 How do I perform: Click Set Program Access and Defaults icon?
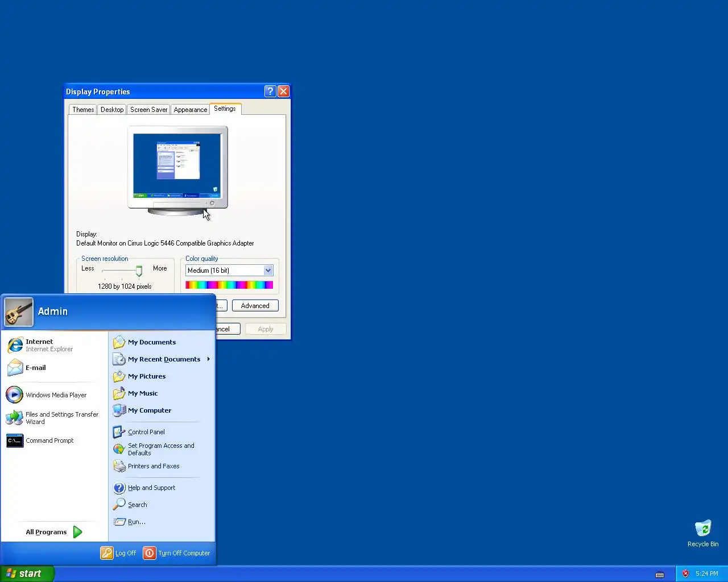pyautogui.click(x=119, y=449)
